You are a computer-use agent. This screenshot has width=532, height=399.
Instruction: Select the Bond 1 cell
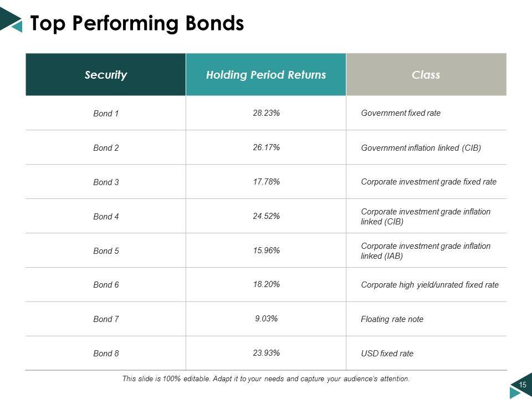[106, 114]
